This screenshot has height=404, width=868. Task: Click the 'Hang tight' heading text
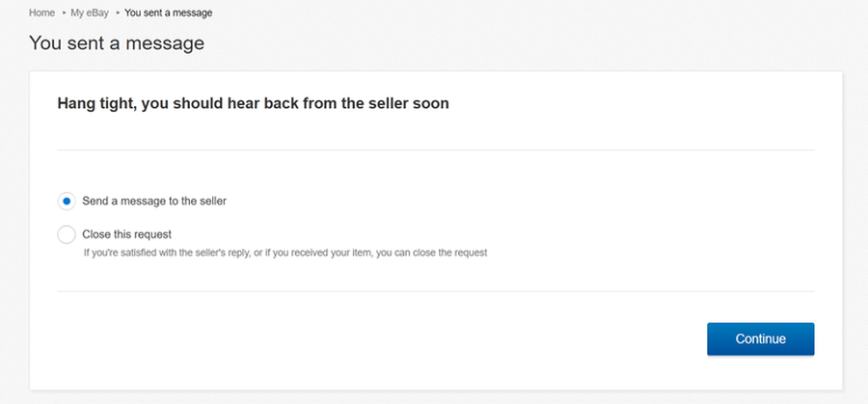[253, 103]
